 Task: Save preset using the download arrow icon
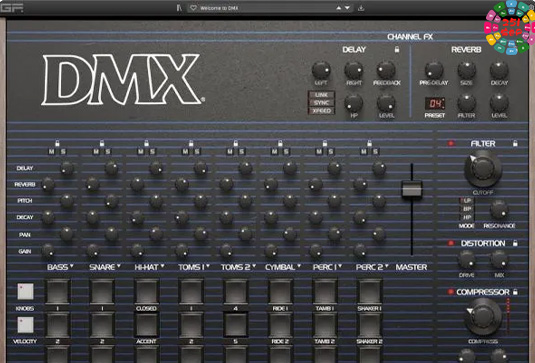tap(361, 8)
